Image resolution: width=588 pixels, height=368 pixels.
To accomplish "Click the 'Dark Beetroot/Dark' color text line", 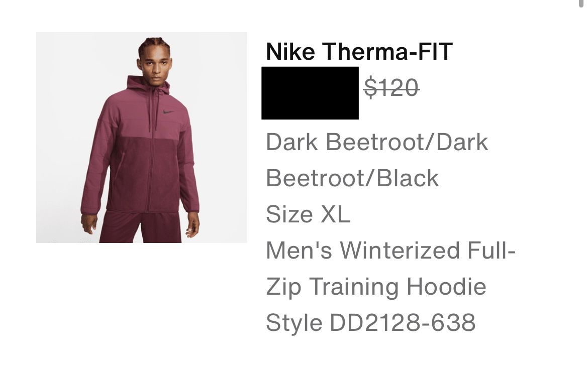I will 377,143.
